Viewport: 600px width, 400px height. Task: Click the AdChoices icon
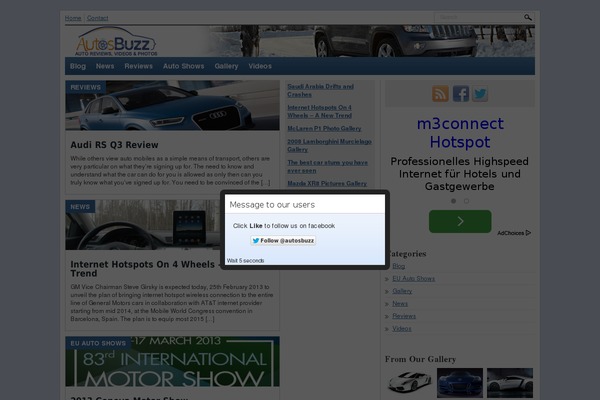click(x=514, y=233)
